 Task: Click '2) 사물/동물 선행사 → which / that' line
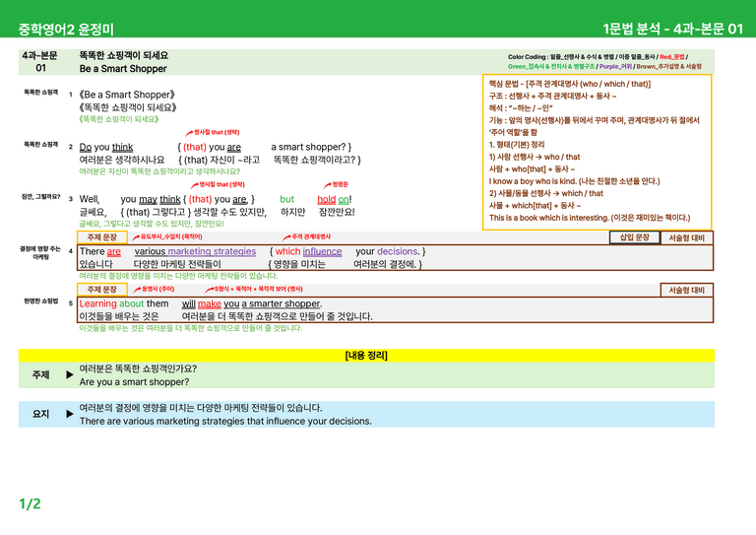545,193
